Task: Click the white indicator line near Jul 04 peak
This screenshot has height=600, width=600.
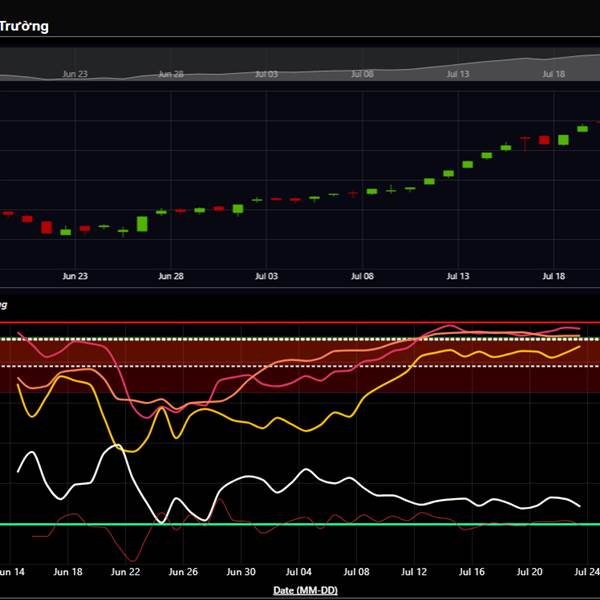Action: [x=307, y=469]
